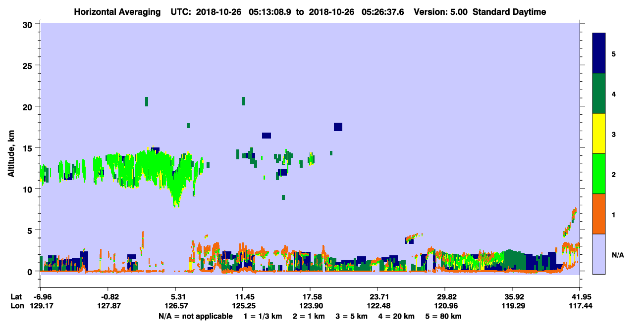
Task: Click the y-axis tick label 25
Action: 29,65
